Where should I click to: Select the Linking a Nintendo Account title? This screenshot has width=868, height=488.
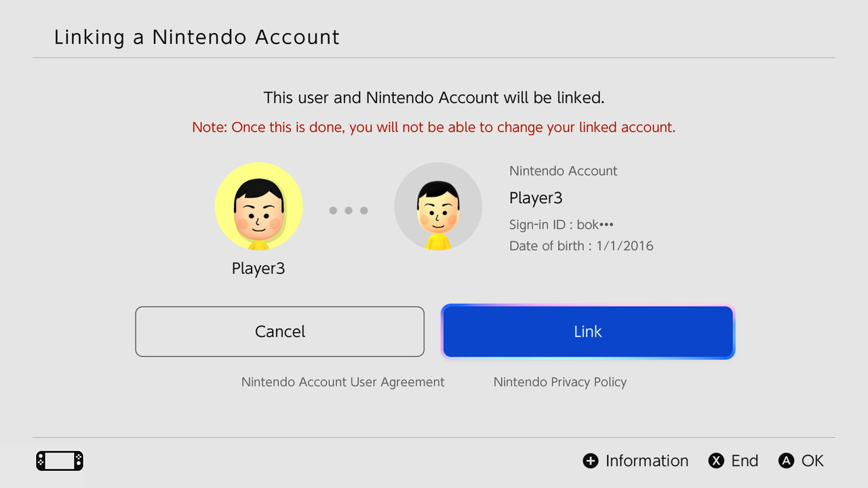pos(197,37)
